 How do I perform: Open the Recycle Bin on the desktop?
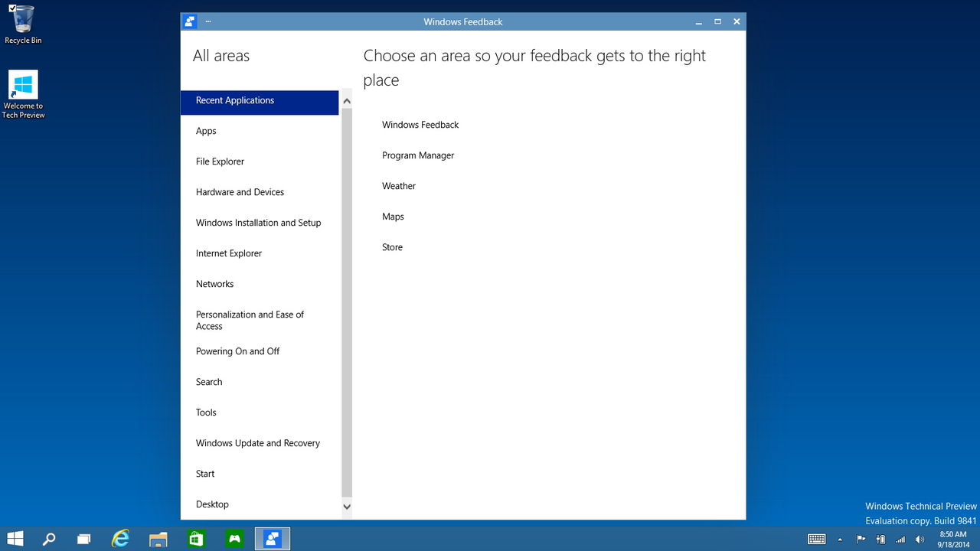22,23
